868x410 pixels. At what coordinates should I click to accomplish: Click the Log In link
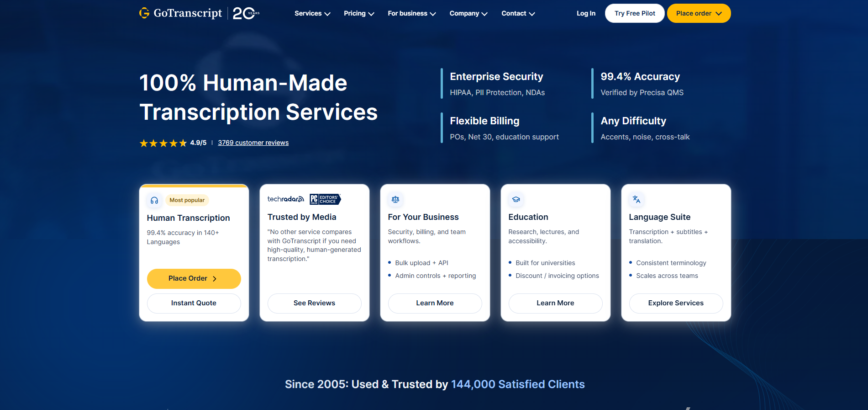[x=586, y=14]
